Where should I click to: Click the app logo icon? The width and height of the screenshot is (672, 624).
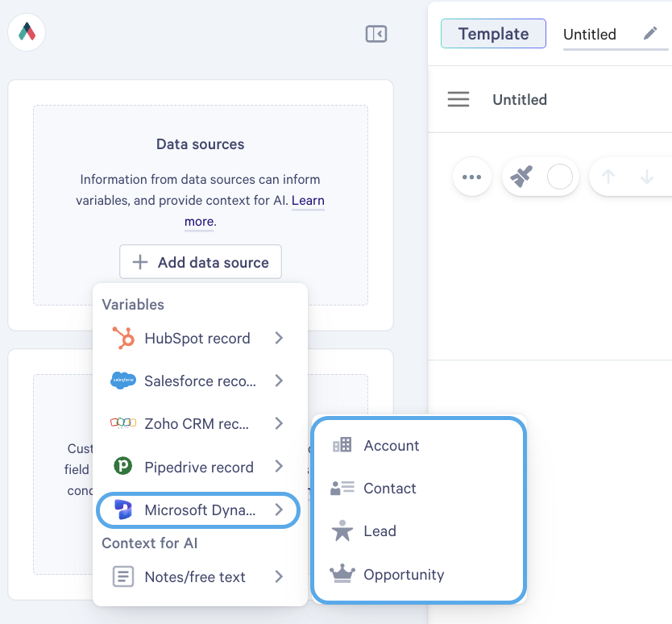click(x=27, y=32)
